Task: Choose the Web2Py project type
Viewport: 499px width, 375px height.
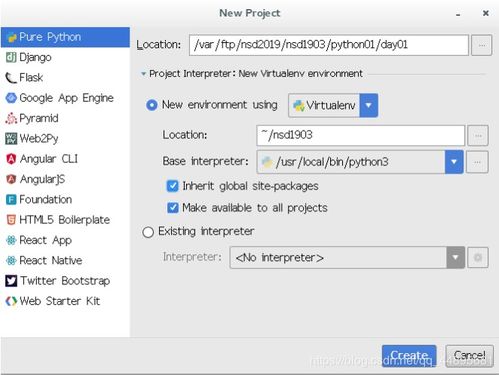Action: point(65,138)
